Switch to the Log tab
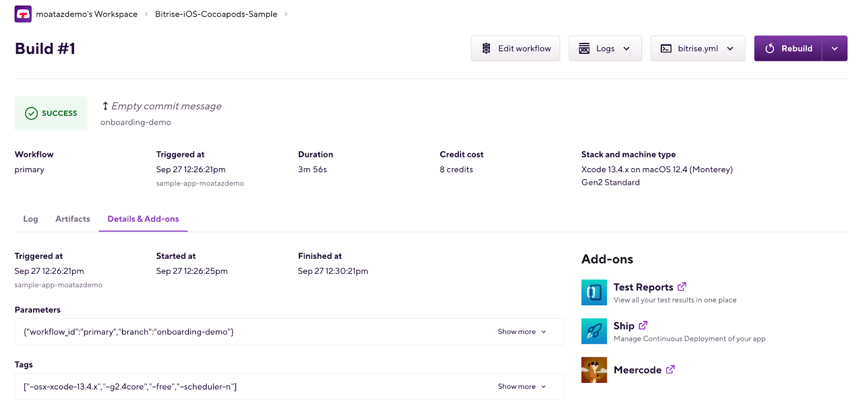The width and height of the screenshot is (868, 410). (30, 219)
